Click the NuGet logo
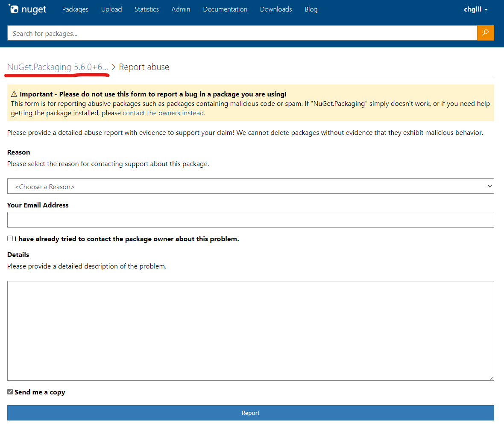This screenshot has height=432, width=504. point(27,9)
